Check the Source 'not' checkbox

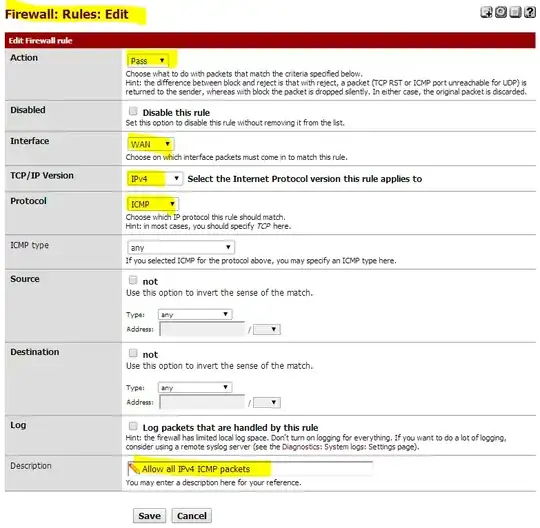pyautogui.click(x=133, y=280)
